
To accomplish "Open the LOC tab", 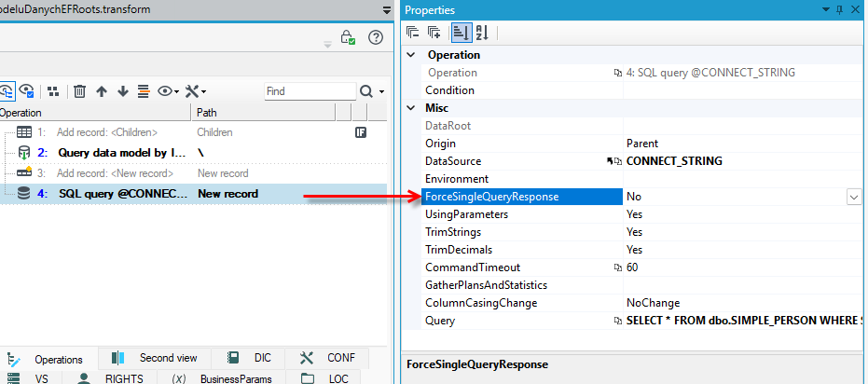I will 324,378.
